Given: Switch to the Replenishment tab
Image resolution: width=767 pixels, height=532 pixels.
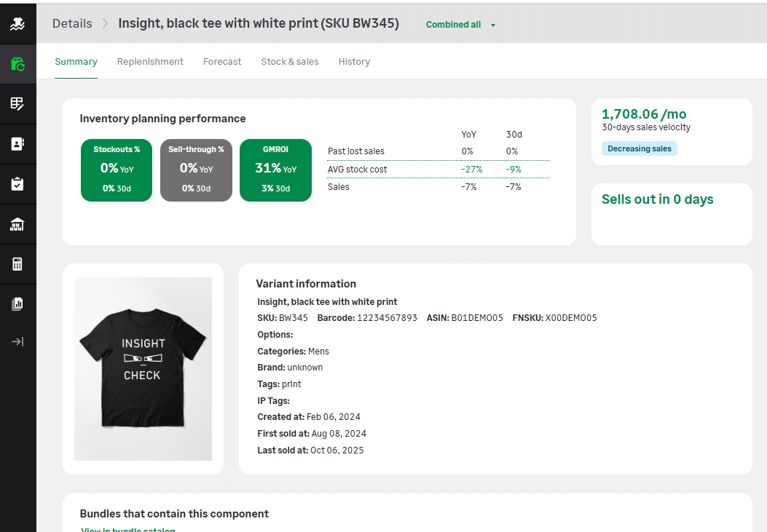Looking at the screenshot, I should (150, 62).
